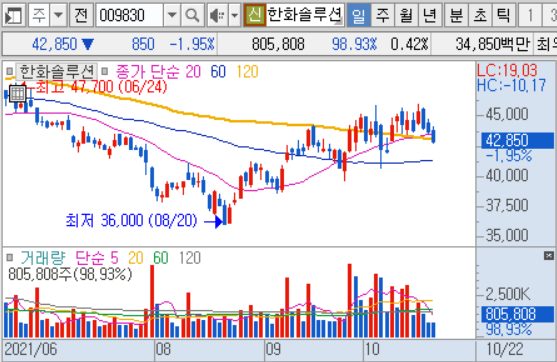Click the 전 button
Viewport: 557px width, 362px height.
pyautogui.click(x=81, y=15)
